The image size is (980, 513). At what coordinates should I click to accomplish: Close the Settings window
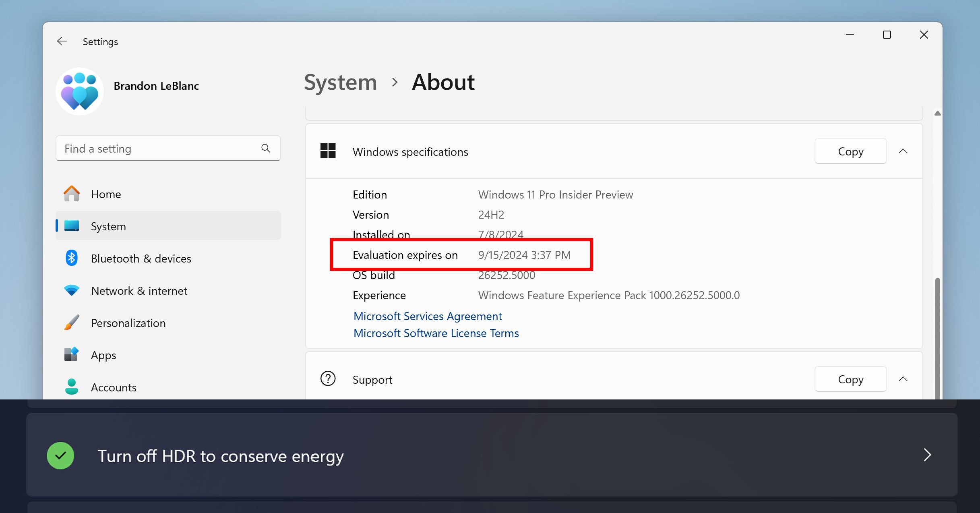[x=924, y=35]
